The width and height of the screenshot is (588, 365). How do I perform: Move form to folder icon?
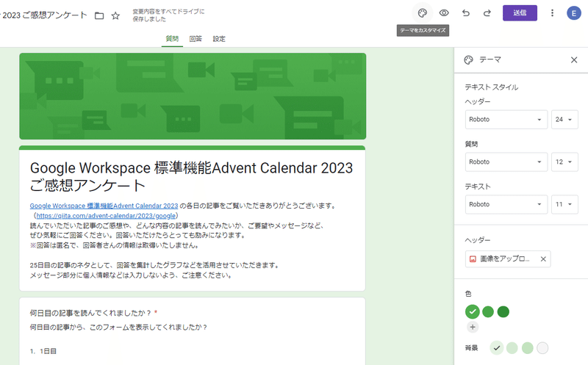99,15
